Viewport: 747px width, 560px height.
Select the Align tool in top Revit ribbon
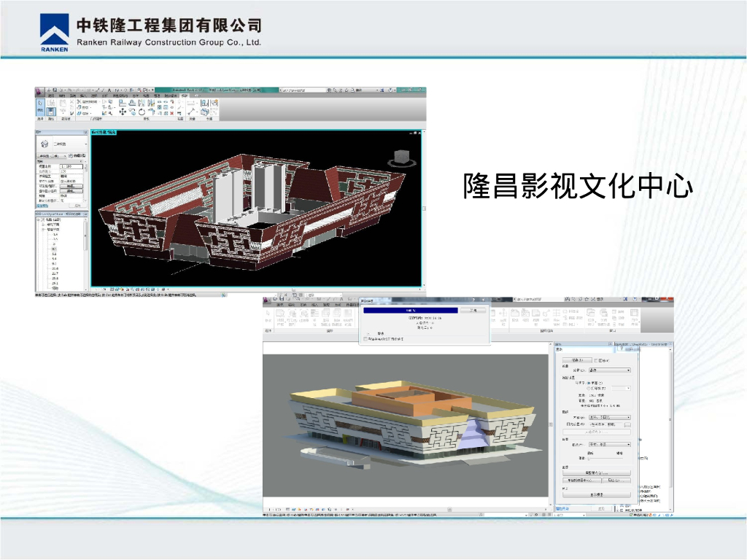(122, 102)
